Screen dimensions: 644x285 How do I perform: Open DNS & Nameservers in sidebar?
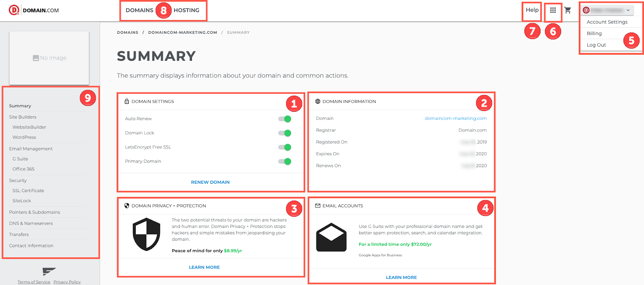tap(31, 223)
